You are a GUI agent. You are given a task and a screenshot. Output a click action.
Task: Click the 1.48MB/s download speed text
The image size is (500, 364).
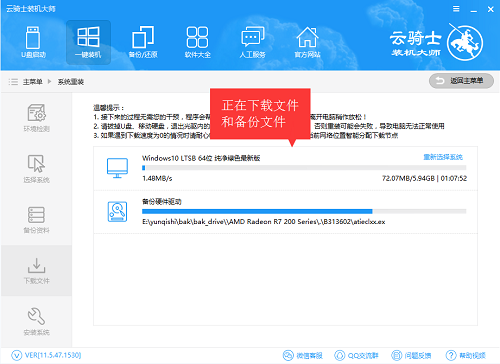[157, 178]
